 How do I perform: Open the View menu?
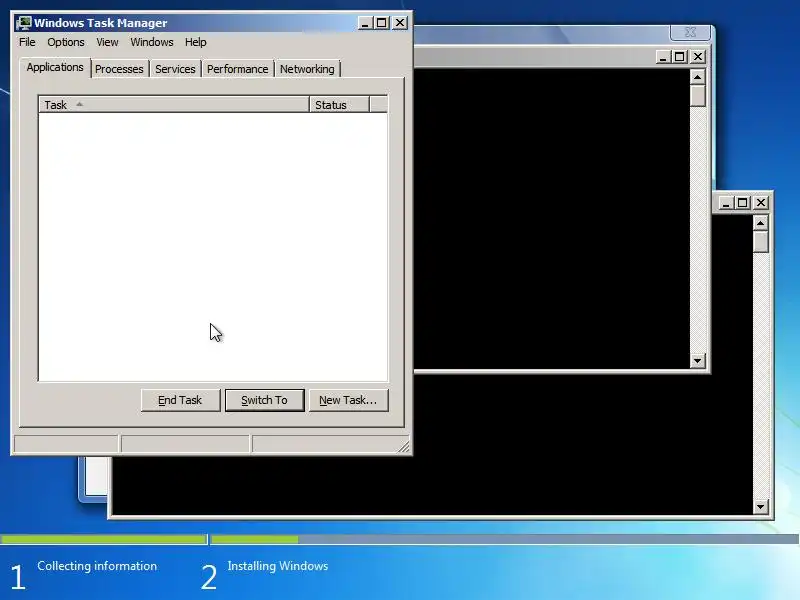(107, 42)
